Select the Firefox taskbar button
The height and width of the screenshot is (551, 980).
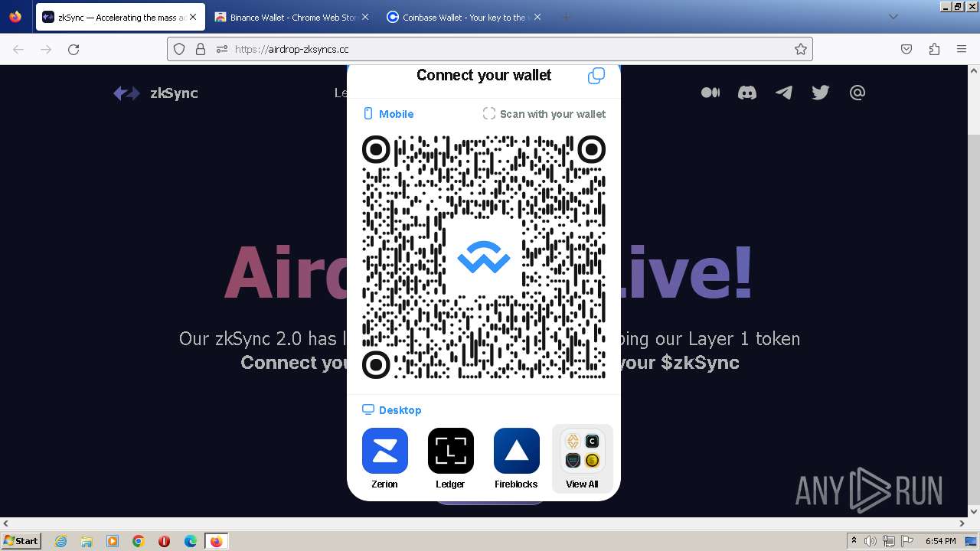pyautogui.click(x=216, y=541)
